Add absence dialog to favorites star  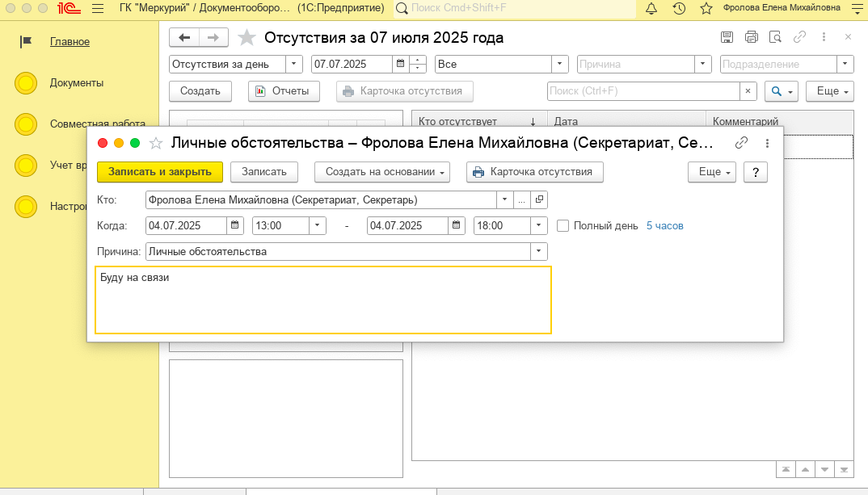pos(156,143)
